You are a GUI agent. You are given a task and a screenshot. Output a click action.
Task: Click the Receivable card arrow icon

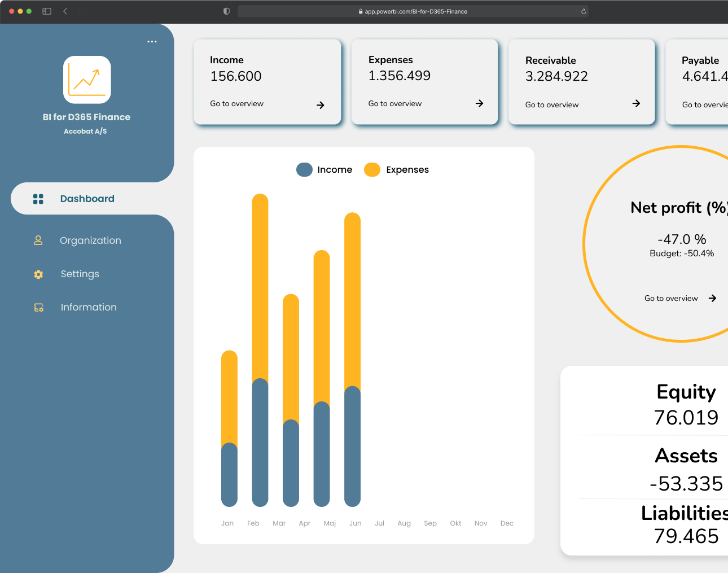tap(636, 103)
